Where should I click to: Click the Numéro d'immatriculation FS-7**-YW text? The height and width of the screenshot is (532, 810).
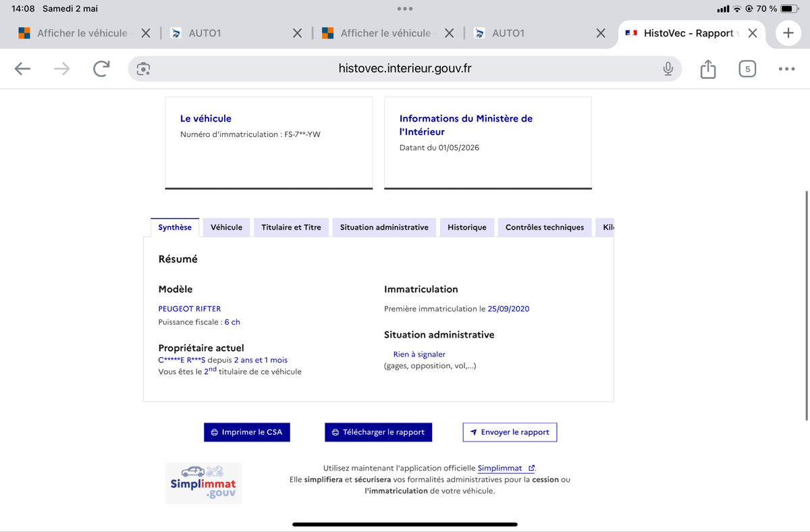(250, 134)
